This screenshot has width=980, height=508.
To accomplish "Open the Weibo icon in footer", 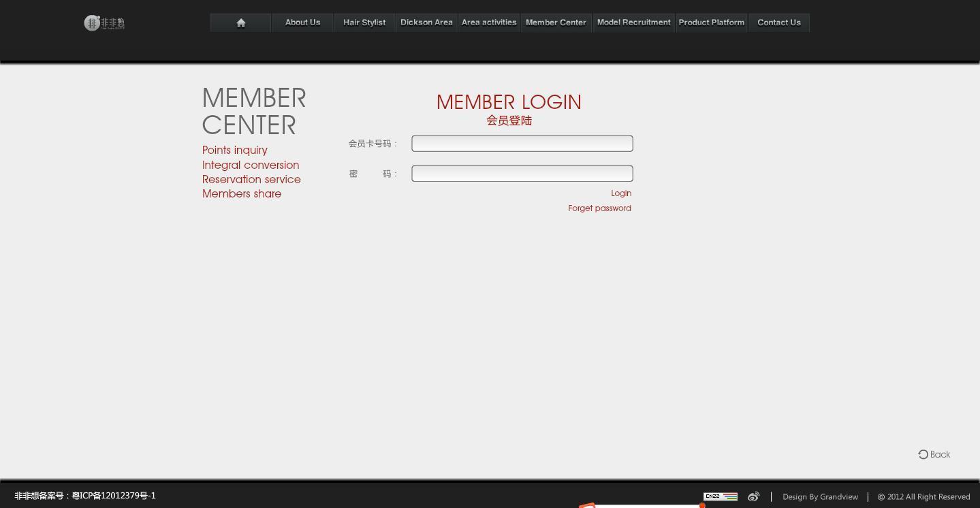I will [753, 496].
